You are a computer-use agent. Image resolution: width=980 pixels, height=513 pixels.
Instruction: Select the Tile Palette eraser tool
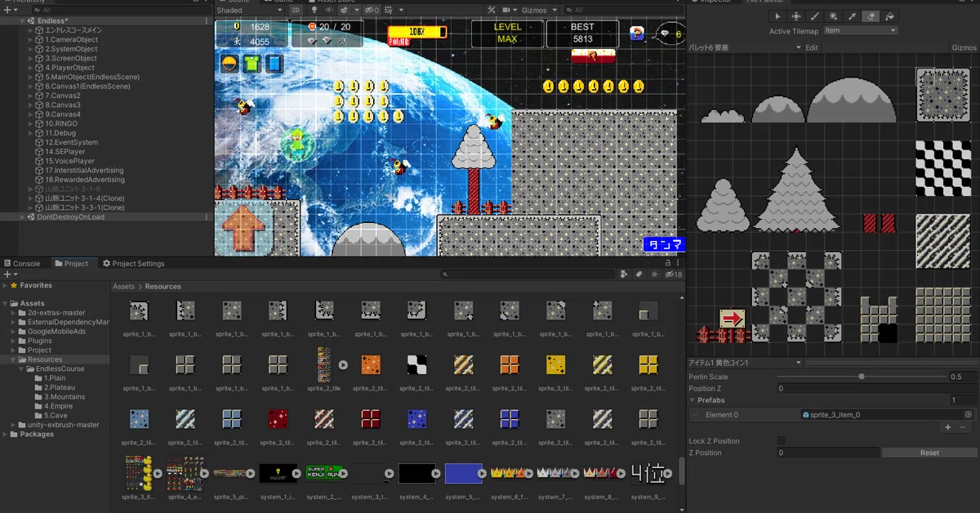[x=871, y=16]
